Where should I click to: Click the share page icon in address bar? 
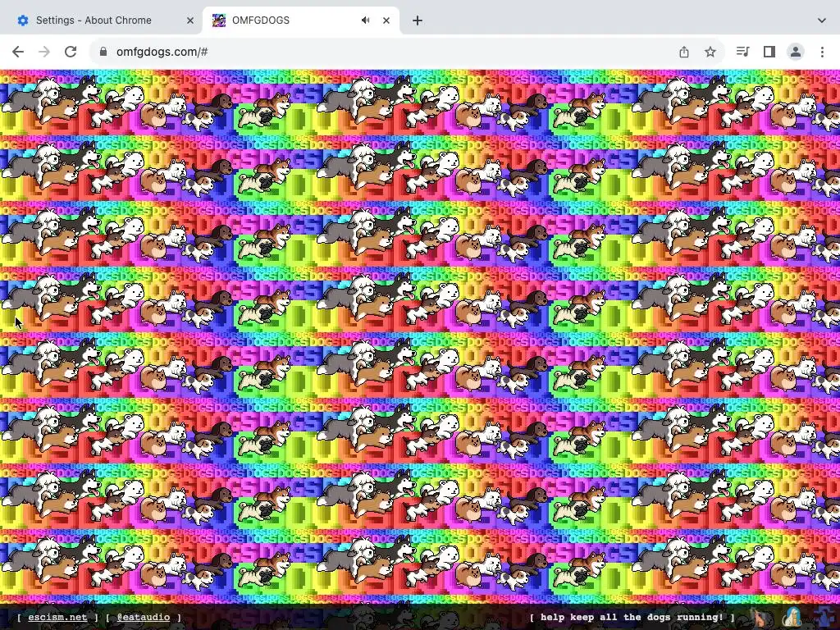click(x=684, y=52)
